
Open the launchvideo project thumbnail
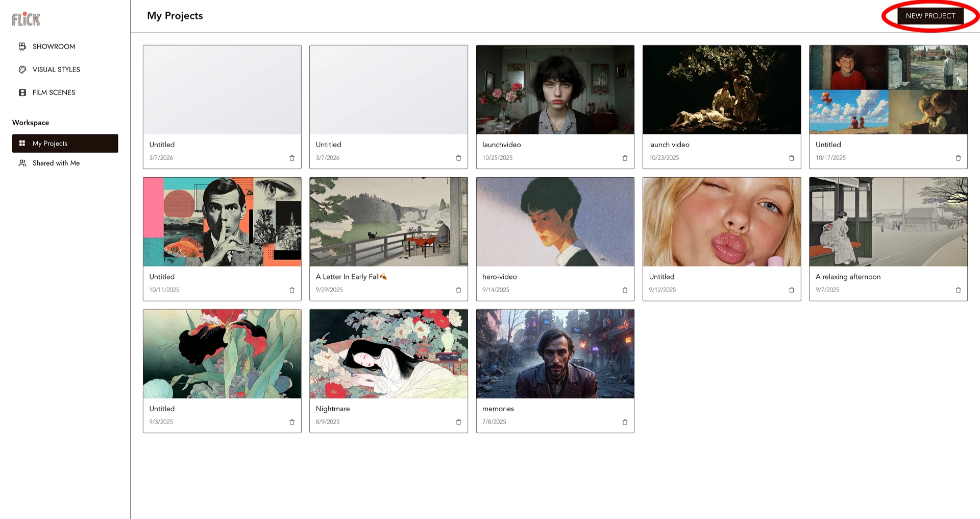[555, 90]
